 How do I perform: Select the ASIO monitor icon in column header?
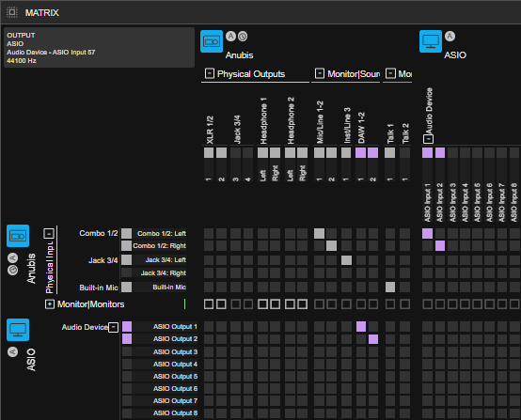(x=431, y=41)
